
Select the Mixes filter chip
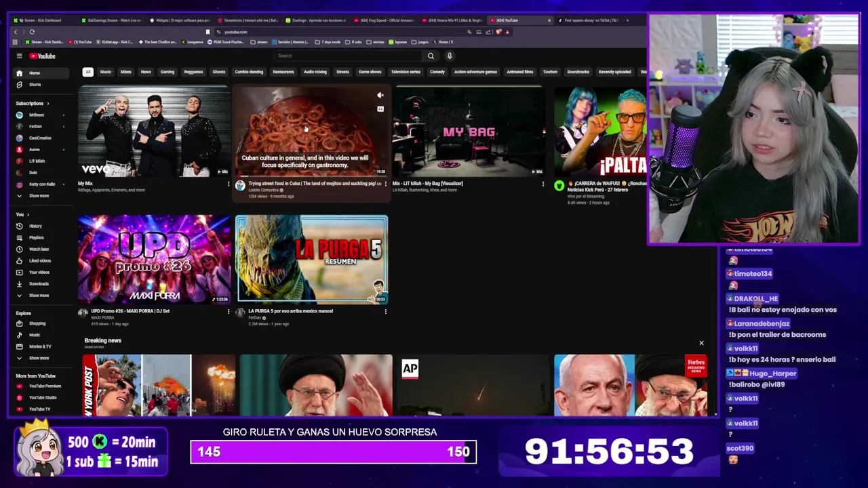pyautogui.click(x=126, y=72)
